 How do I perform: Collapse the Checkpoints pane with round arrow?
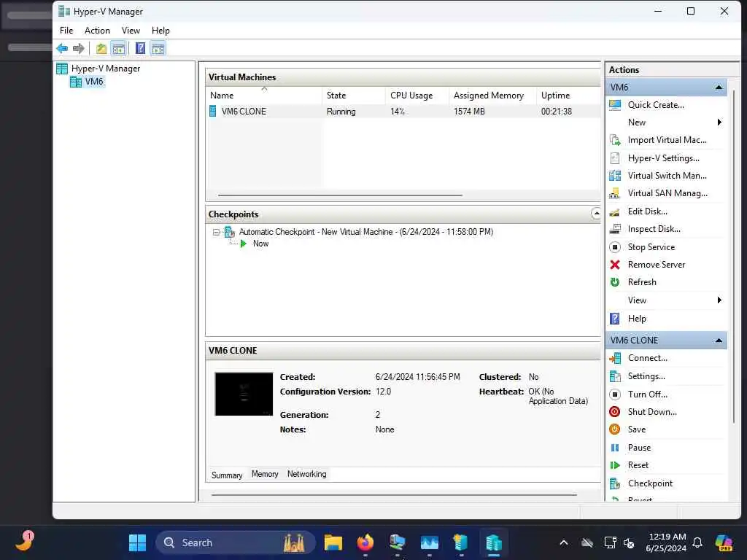595,214
